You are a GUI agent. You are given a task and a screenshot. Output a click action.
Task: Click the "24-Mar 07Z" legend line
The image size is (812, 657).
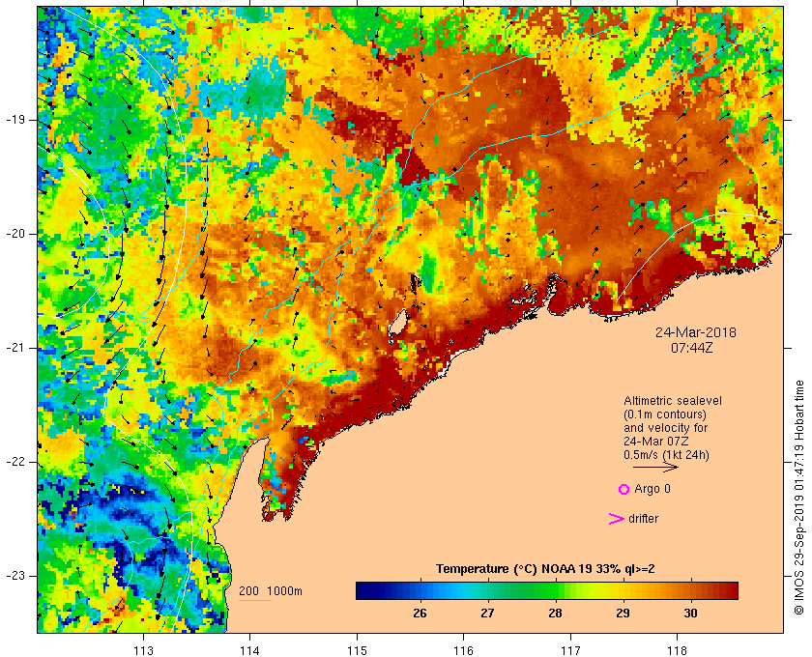coord(656,442)
